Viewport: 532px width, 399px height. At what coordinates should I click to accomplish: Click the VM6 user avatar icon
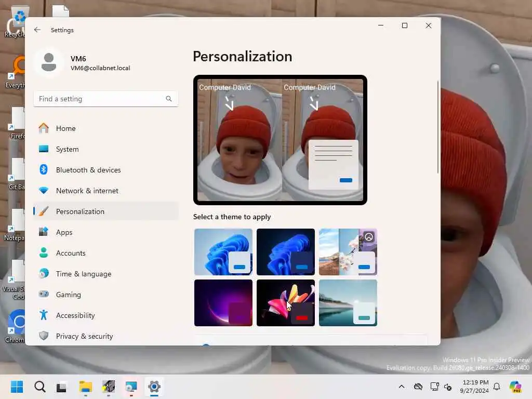point(49,62)
